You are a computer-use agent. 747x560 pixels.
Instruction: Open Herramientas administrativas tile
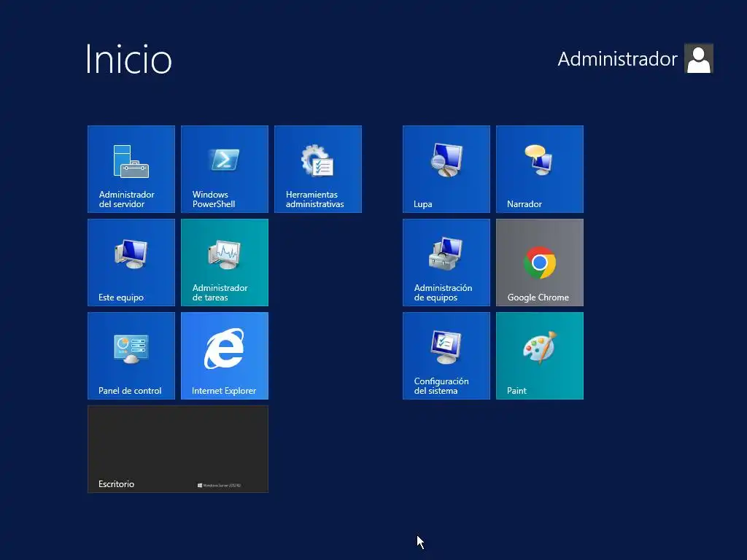[x=318, y=169]
